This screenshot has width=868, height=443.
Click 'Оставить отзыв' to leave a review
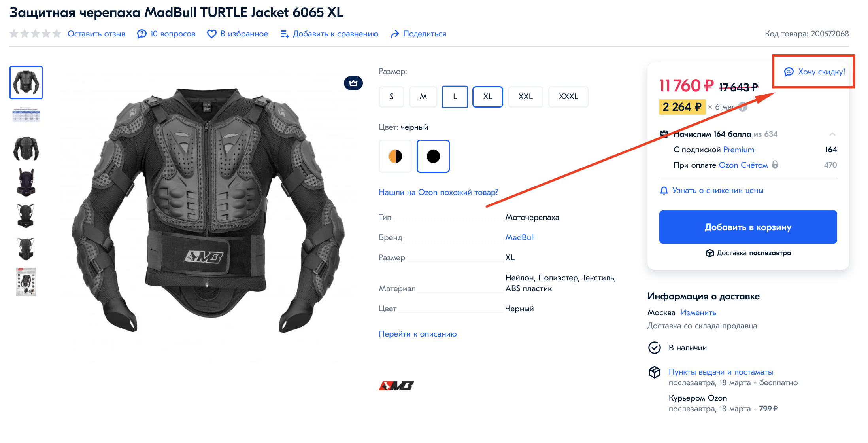coord(96,34)
